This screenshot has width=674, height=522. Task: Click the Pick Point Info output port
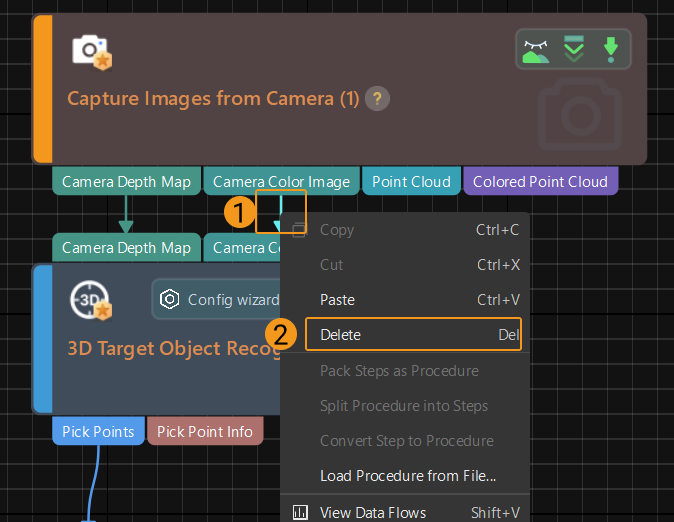[205, 432]
